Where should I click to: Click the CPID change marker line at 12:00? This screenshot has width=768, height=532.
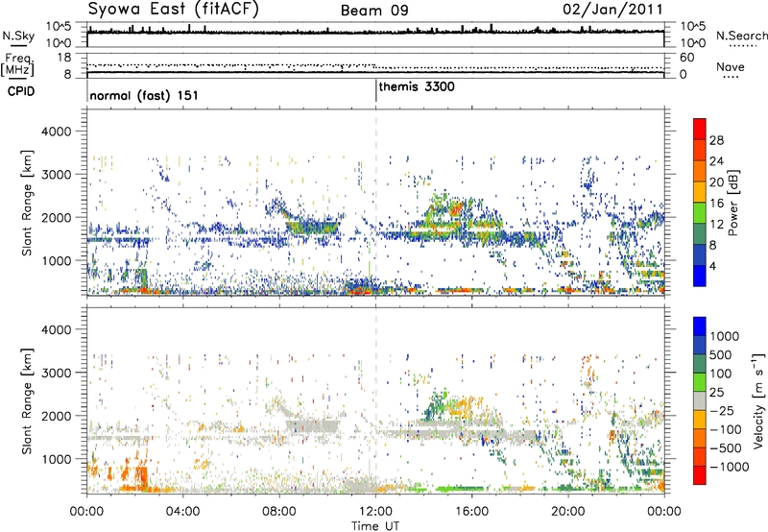(x=375, y=90)
